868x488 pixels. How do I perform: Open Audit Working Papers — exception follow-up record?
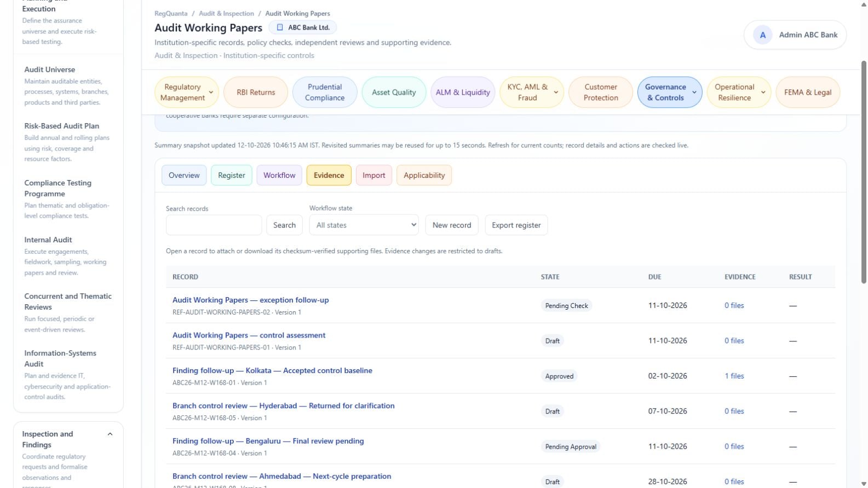pyautogui.click(x=251, y=300)
